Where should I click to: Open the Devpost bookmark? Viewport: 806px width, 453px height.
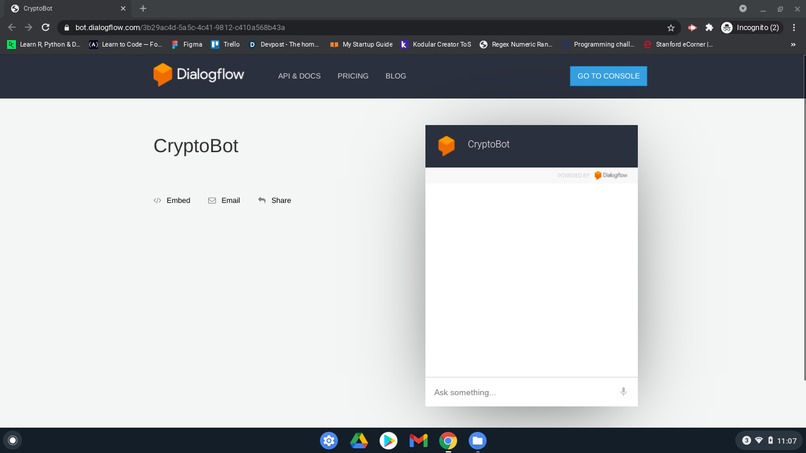tap(284, 44)
